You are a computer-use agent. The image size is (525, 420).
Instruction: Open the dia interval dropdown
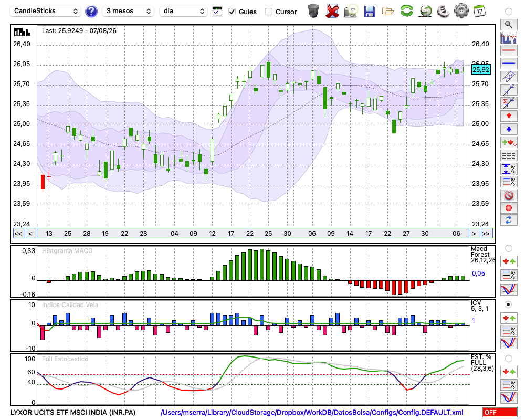point(183,11)
